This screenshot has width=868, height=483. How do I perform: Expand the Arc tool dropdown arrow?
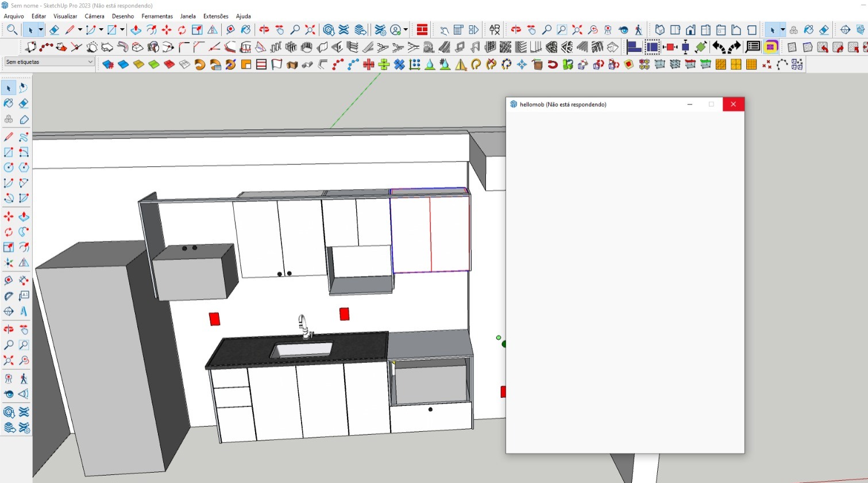click(101, 30)
